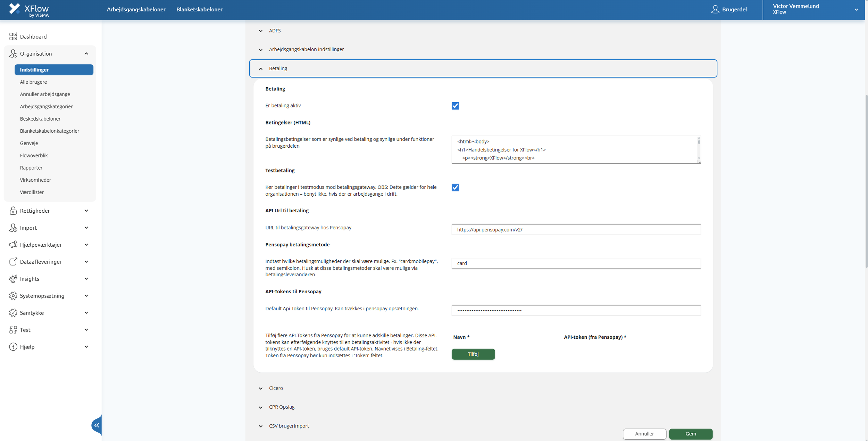
Task: Click the Rettigheder lock icon
Action: pos(13,211)
